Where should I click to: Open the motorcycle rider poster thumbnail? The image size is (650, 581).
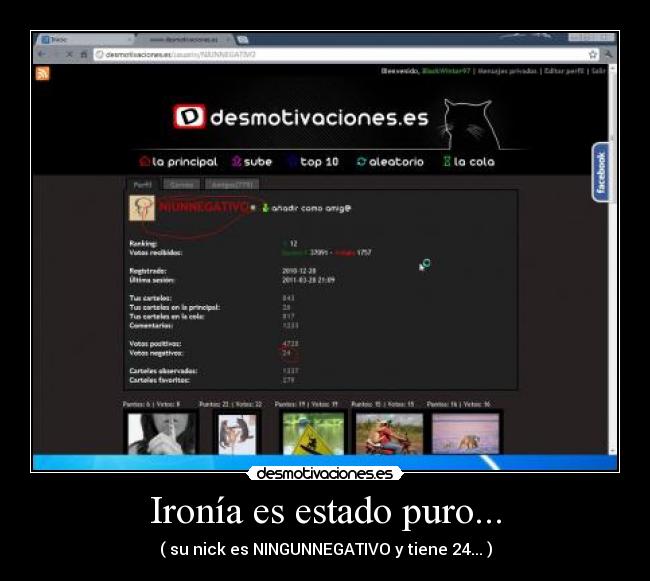click(x=389, y=433)
